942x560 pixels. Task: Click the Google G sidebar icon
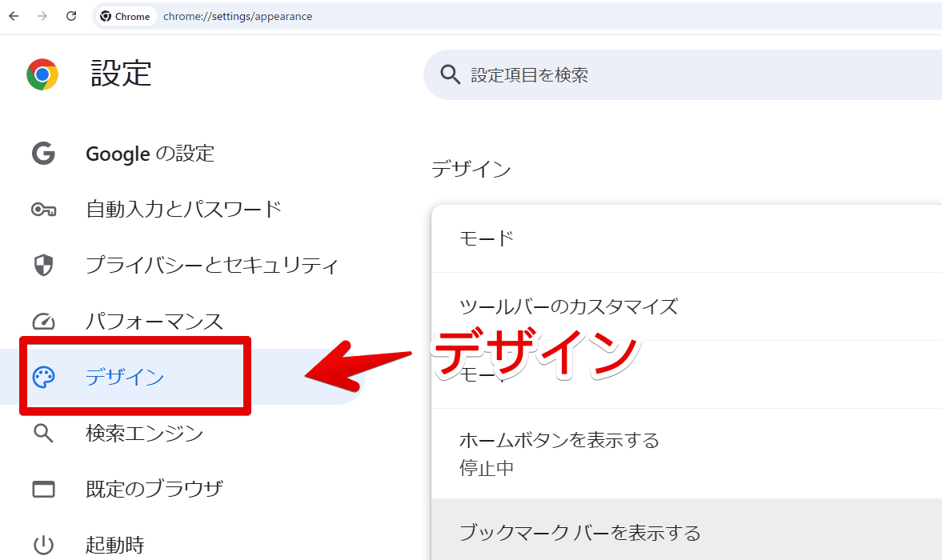click(43, 153)
